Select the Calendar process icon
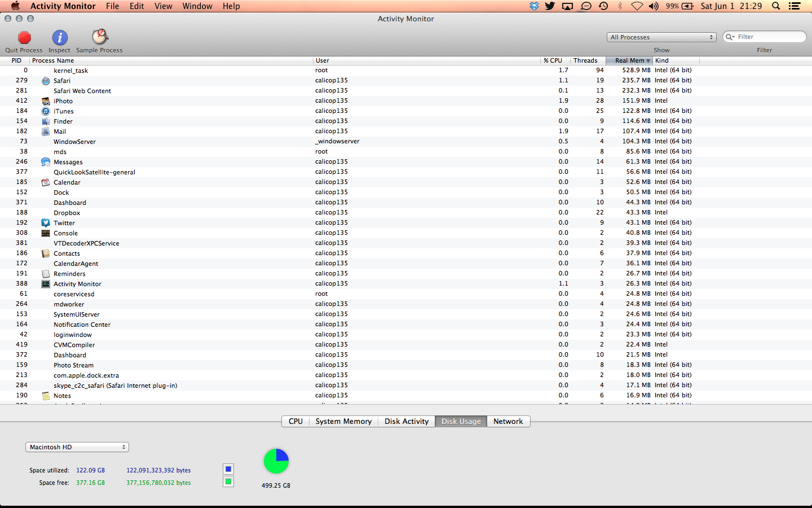 [x=46, y=182]
